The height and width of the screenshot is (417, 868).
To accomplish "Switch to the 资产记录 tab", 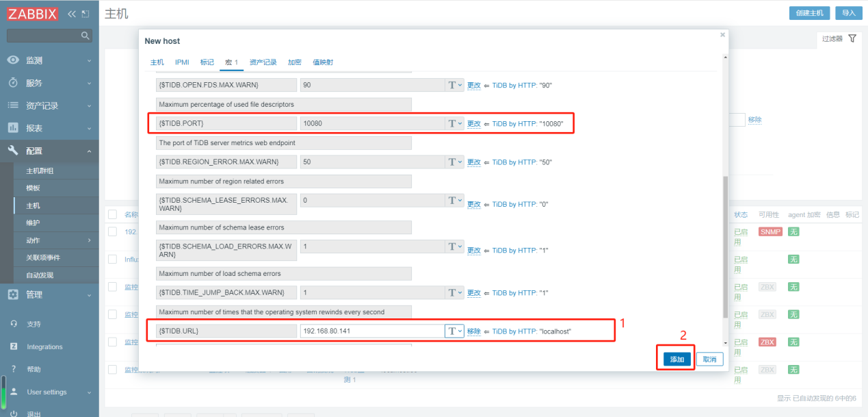I will click(263, 62).
